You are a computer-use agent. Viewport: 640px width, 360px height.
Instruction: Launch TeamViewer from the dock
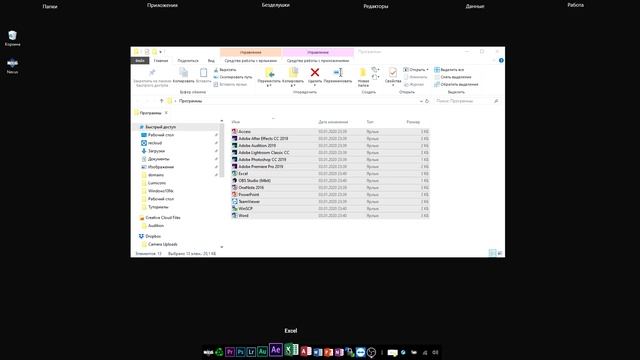coord(360,352)
